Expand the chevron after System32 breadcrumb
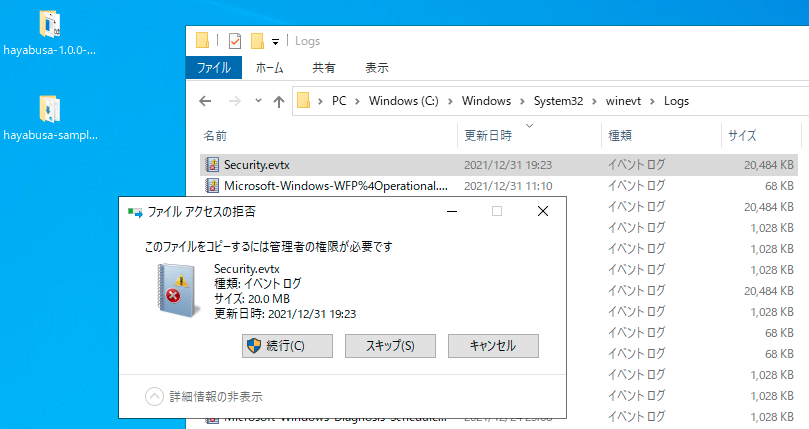Image resolution: width=809 pixels, height=429 pixels. click(594, 101)
